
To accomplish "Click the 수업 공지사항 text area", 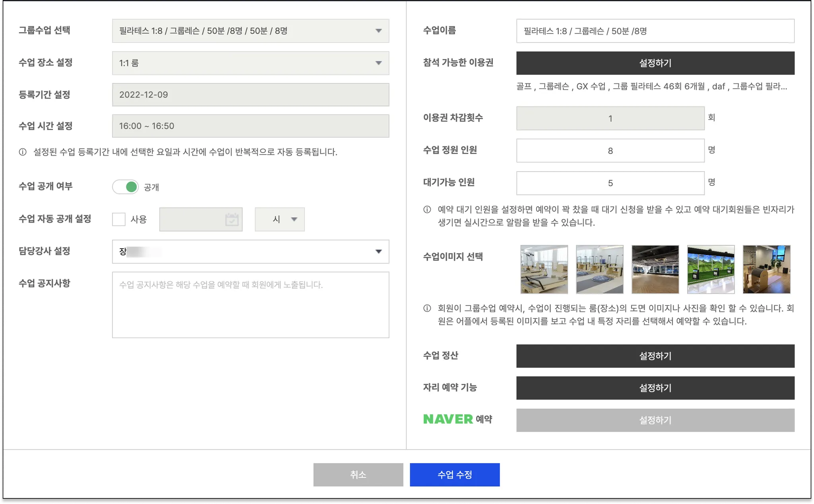I will (250, 305).
